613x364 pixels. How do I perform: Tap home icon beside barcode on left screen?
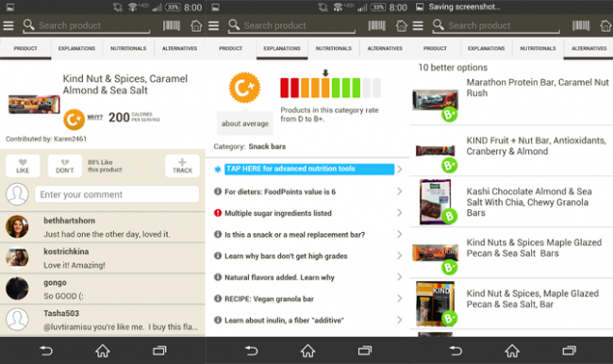pyautogui.click(x=196, y=25)
